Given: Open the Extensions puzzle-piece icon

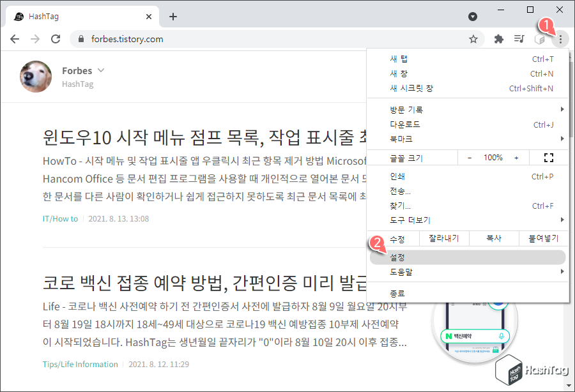Looking at the screenshot, I should pos(498,39).
